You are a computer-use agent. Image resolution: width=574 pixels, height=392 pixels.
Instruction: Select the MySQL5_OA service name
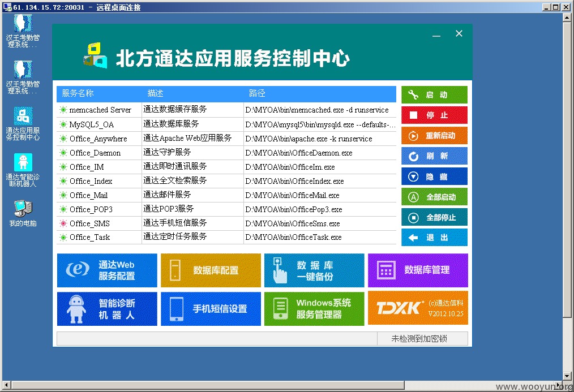[x=92, y=124]
